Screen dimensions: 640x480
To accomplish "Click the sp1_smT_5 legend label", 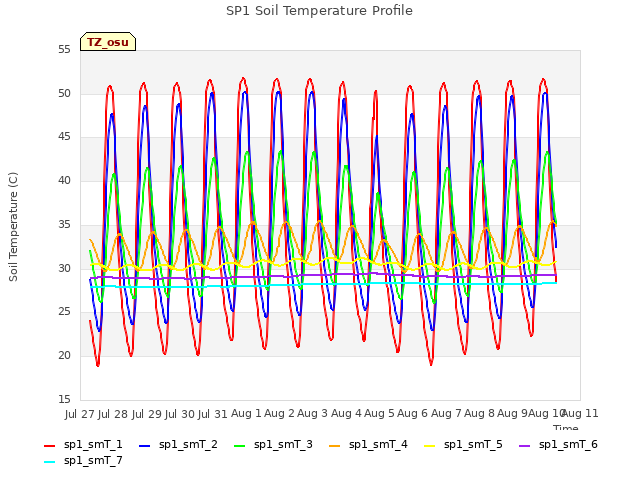I will click(473, 444).
